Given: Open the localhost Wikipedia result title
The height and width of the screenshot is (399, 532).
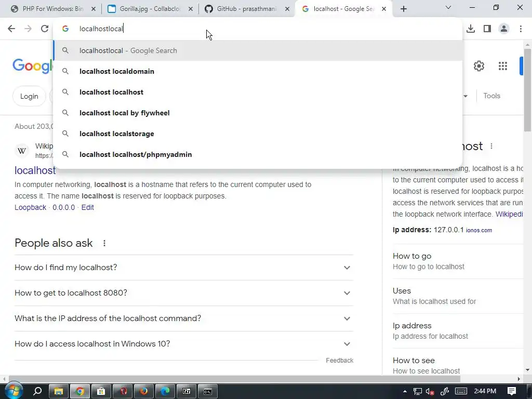Looking at the screenshot, I should click(35, 170).
